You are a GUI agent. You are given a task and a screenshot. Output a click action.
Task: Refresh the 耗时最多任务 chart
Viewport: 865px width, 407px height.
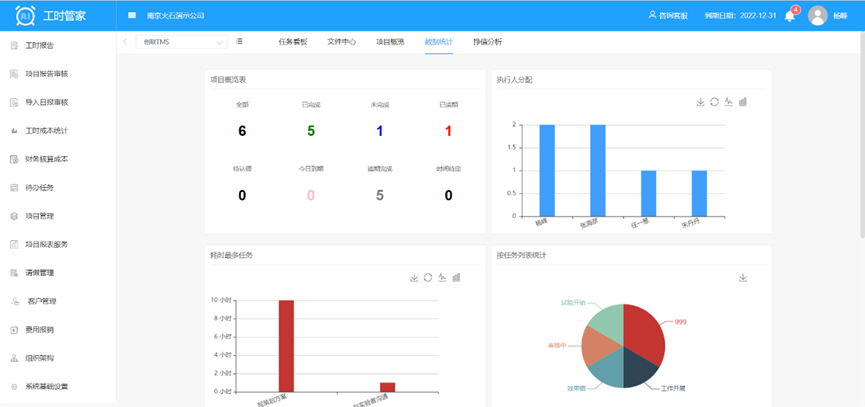tap(428, 277)
